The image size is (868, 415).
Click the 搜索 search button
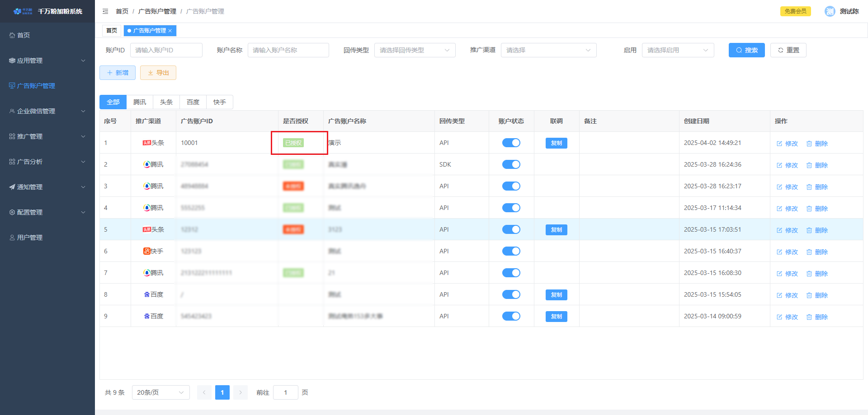coord(746,50)
